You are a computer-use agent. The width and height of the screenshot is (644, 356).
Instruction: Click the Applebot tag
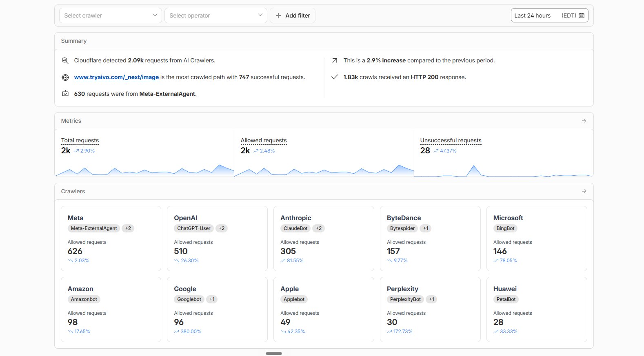pos(294,299)
